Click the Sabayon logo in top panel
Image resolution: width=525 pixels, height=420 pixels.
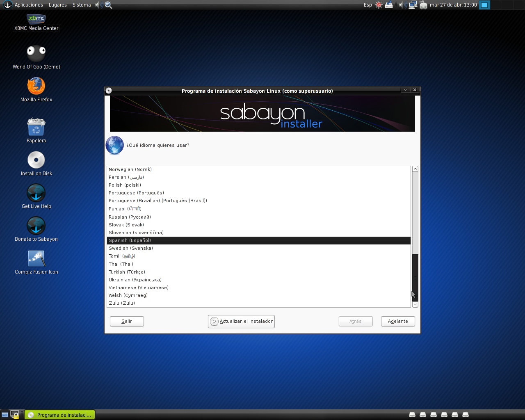tap(7, 5)
